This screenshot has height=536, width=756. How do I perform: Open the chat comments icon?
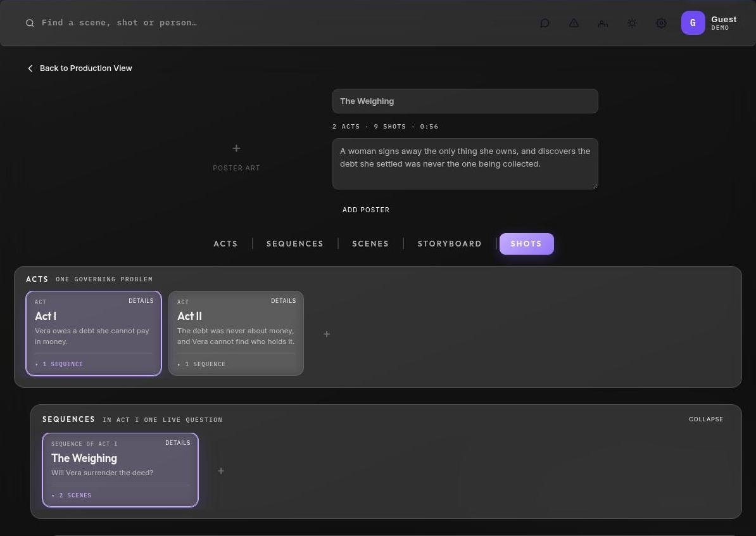[x=545, y=23]
